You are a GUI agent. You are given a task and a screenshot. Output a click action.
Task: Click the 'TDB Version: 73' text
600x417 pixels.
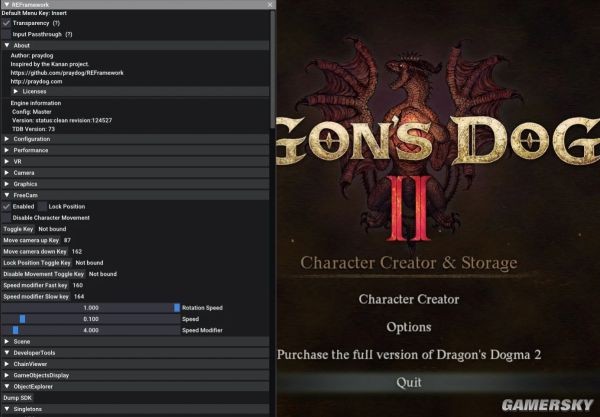(x=33, y=129)
